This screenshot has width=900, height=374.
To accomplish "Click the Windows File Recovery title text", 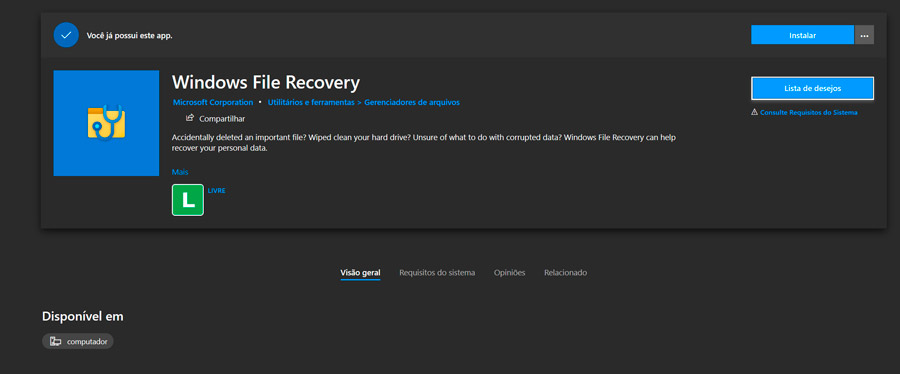I will [x=266, y=83].
